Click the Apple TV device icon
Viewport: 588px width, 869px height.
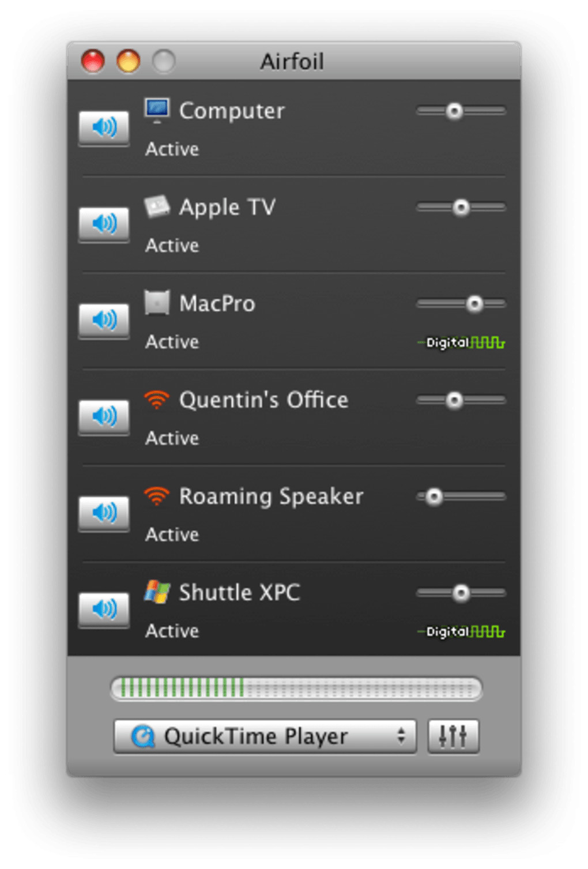157,206
